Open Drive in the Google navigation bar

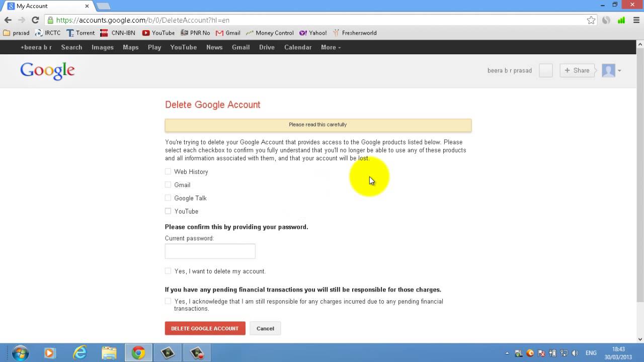(x=267, y=47)
